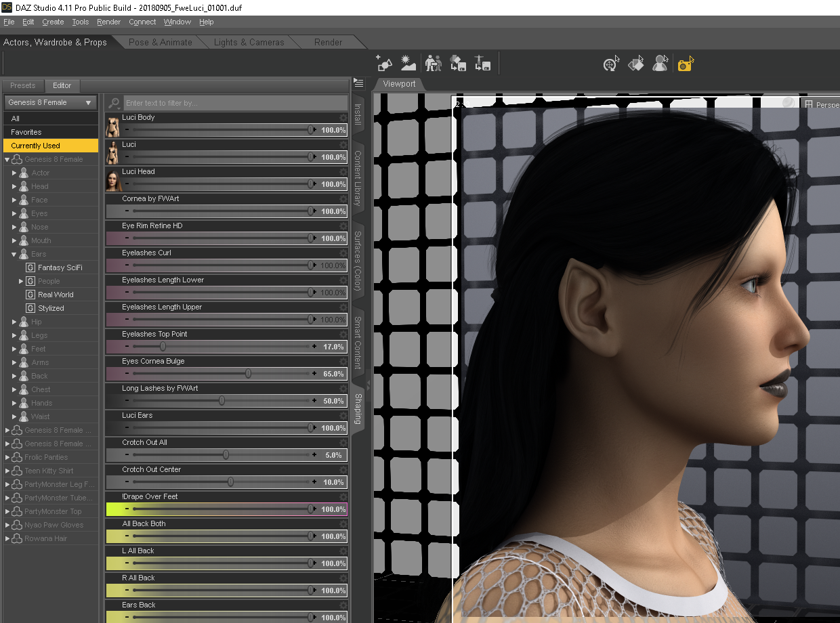Click the magnifier icon in the filter field
The width and height of the screenshot is (840, 623).
(x=114, y=103)
